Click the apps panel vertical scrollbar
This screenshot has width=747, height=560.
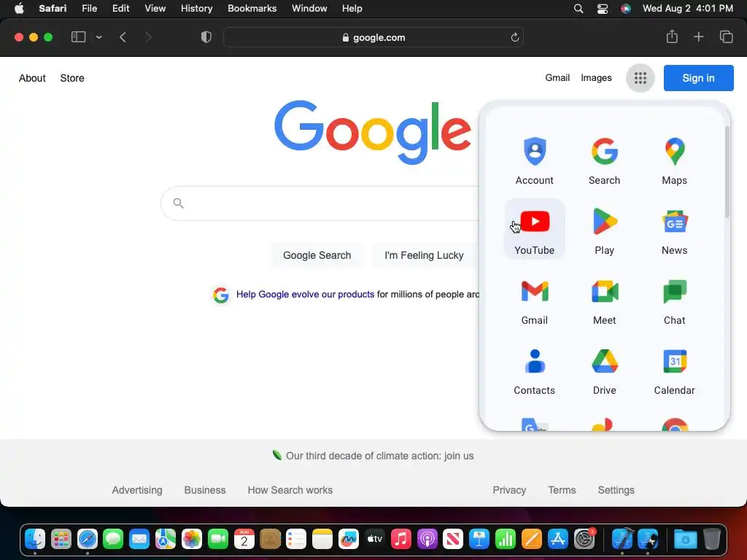coord(727,171)
